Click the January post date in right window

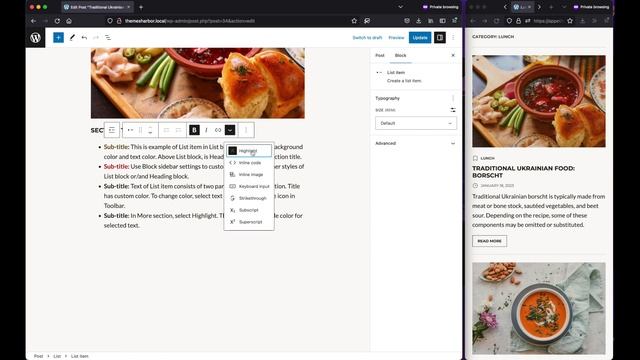click(497, 186)
